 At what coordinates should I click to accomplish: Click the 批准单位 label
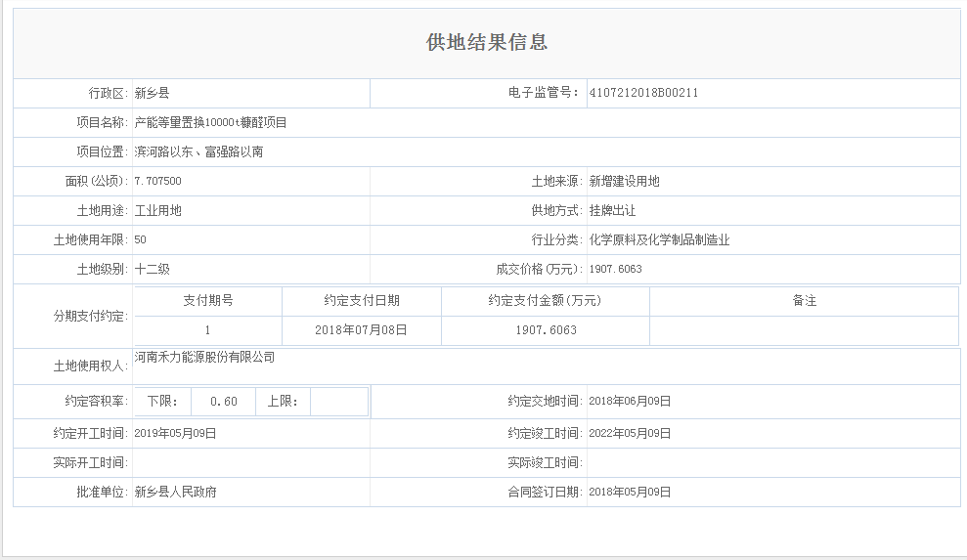(103, 492)
